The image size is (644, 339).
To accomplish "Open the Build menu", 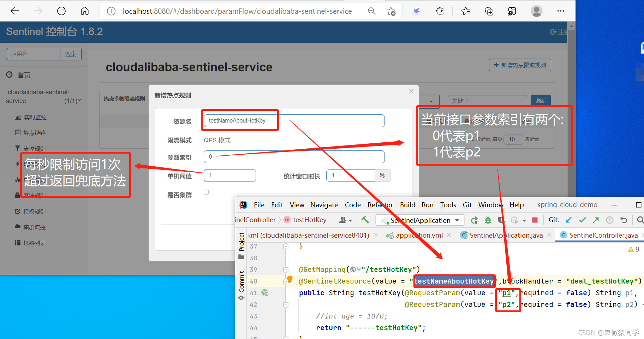I will [x=407, y=205].
